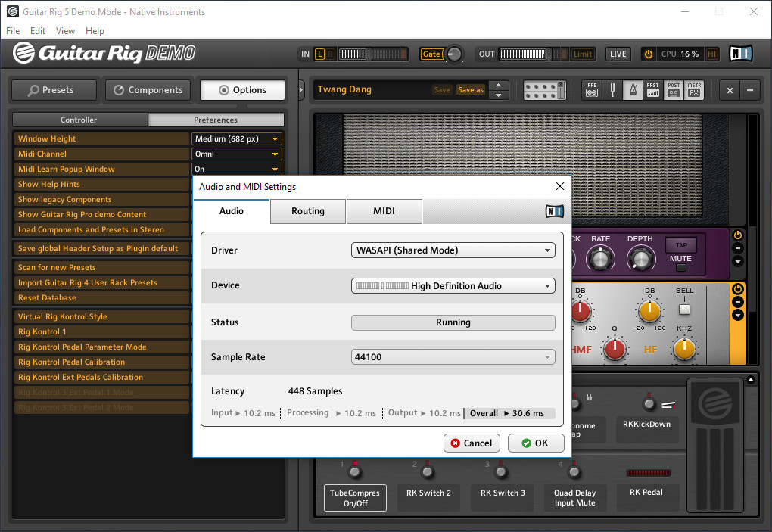Toggle the left input channel L
The image size is (772, 532).
click(320, 54)
